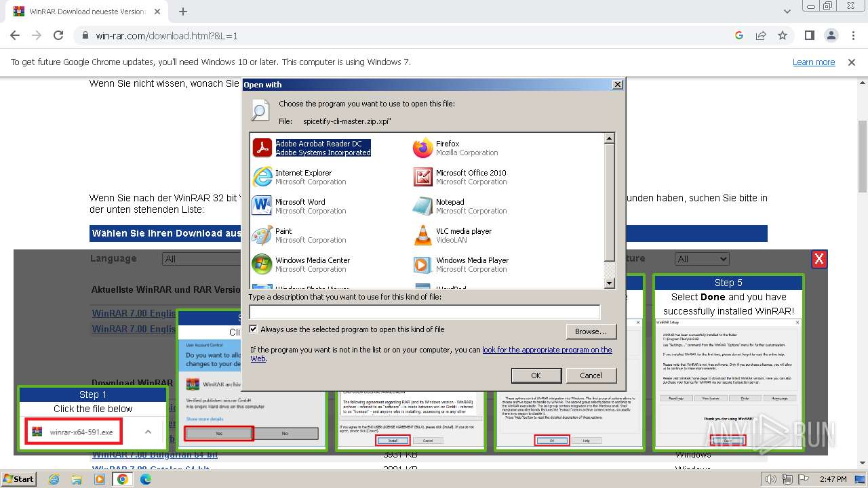Bookmark this page with star icon
Image resolution: width=868 pixels, height=488 pixels.
coord(783,35)
